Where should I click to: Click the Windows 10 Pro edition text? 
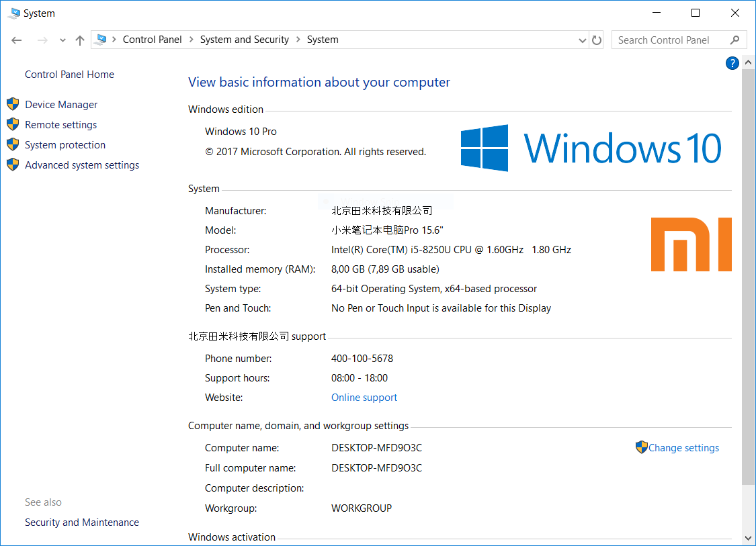(x=241, y=132)
